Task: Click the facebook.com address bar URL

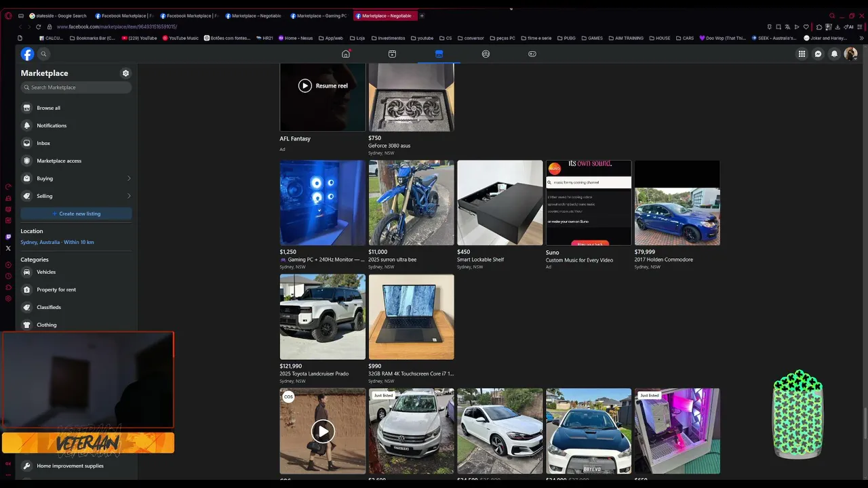Action: pyautogui.click(x=117, y=26)
